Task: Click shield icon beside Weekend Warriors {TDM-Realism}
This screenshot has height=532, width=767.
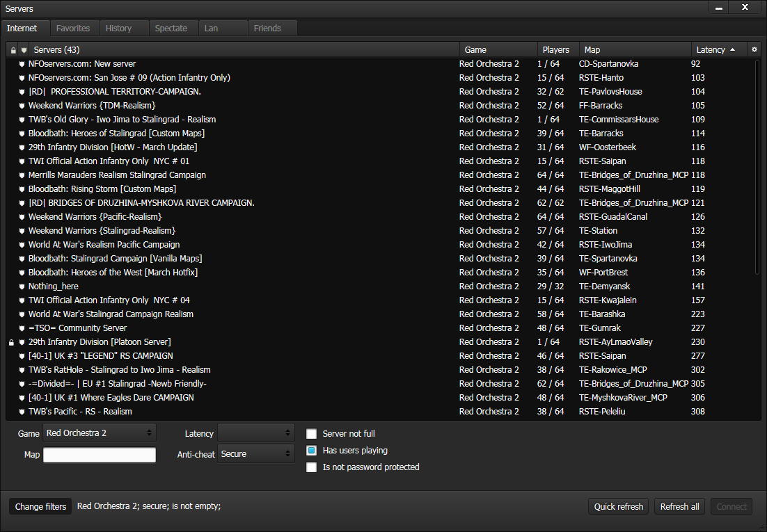Action: 22,106
